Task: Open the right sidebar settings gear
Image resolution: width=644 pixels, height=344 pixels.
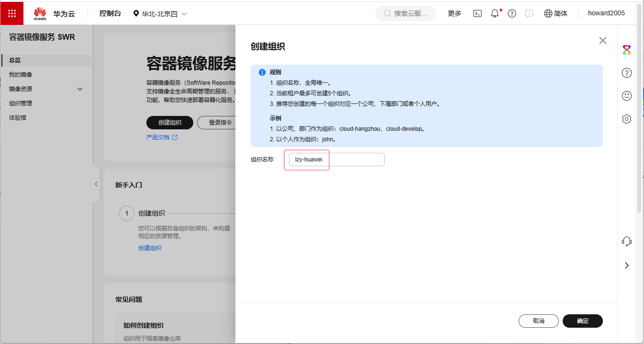Action: 627,119
